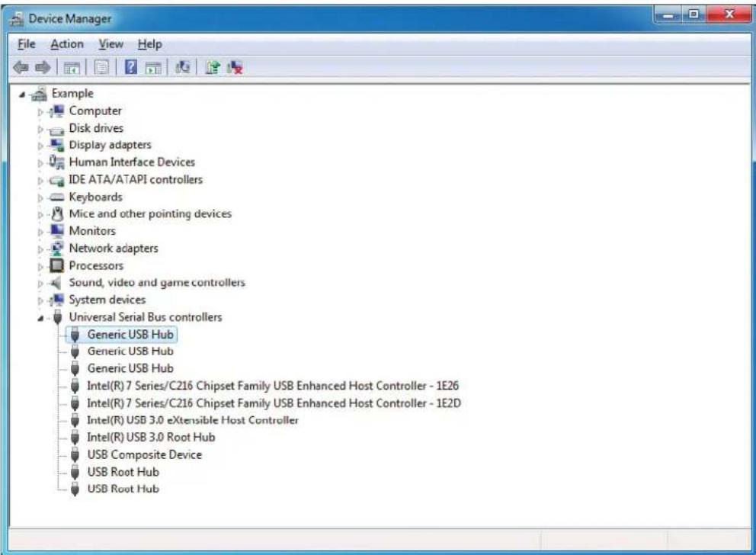The width and height of the screenshot is (756, 555).
Task: Expand the Computer node arrow
Action: coord(40,112)
